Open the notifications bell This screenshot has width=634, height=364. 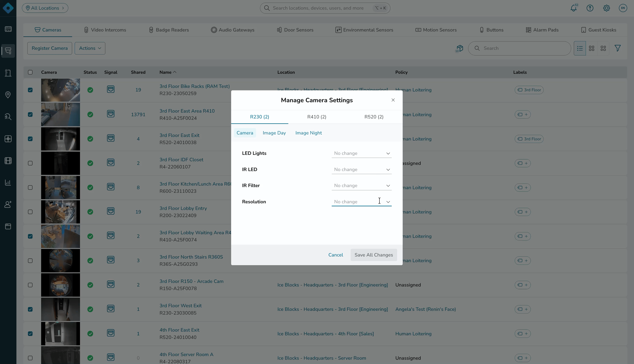(x=573, y=8)
